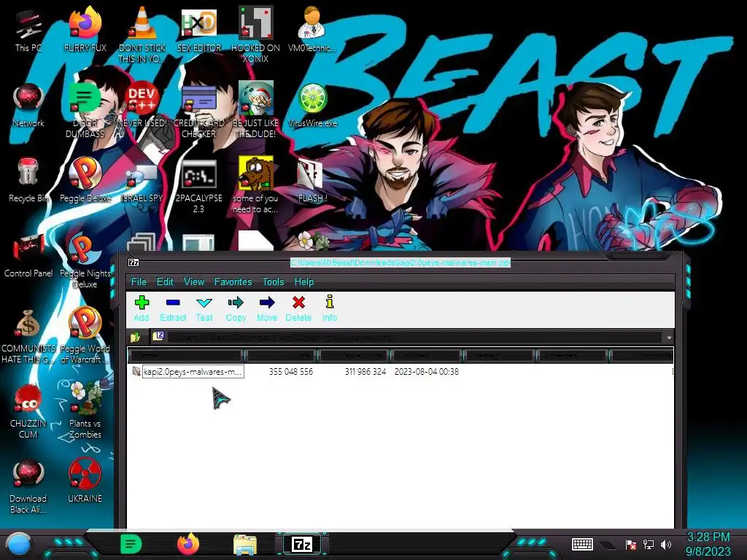Select the VM0Technic... desktop icon
Viewport: 747px width, 560px height.
pyautogui.click(x=311, y=30)
